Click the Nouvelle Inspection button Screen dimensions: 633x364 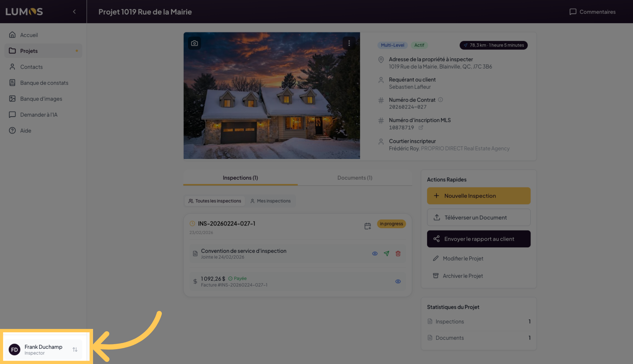pyautogui.click(x=479, y=196)
